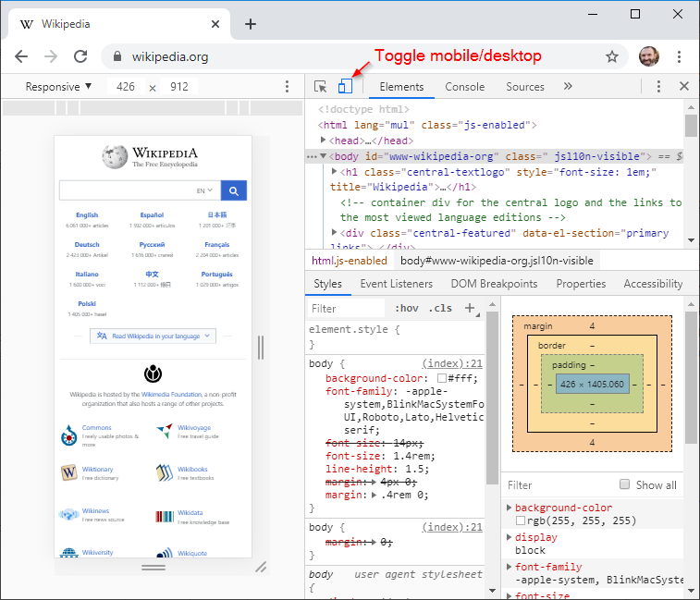This screenshot has height=600, width=700.
Task: Toggle the mobile/desktop device toolbar icon
Action: 345,87
